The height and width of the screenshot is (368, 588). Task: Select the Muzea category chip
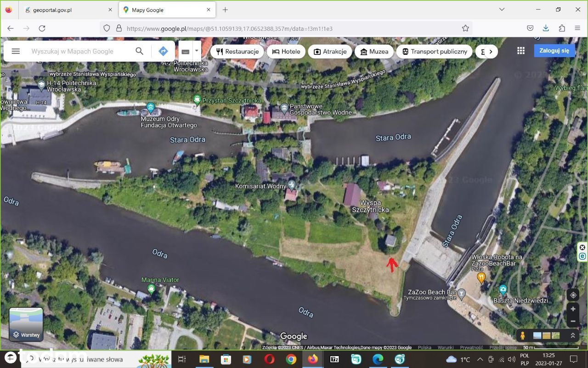pos(374,52)
